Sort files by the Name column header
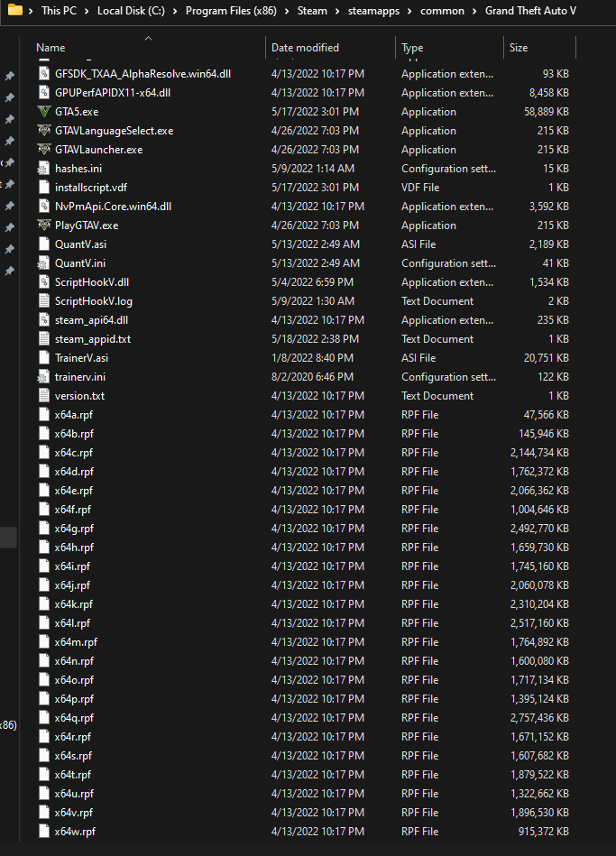This screenshot has width=616, height=856. [51, 48]
